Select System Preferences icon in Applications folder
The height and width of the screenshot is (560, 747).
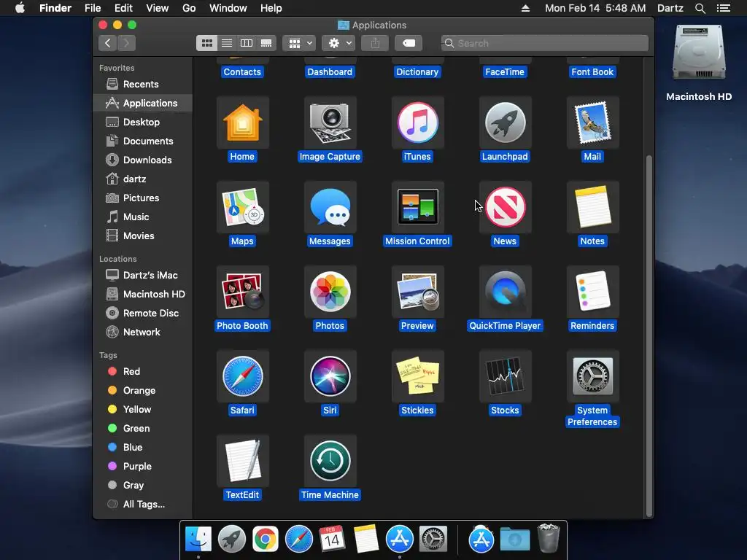pyautogui.click(x=592, y=376)
